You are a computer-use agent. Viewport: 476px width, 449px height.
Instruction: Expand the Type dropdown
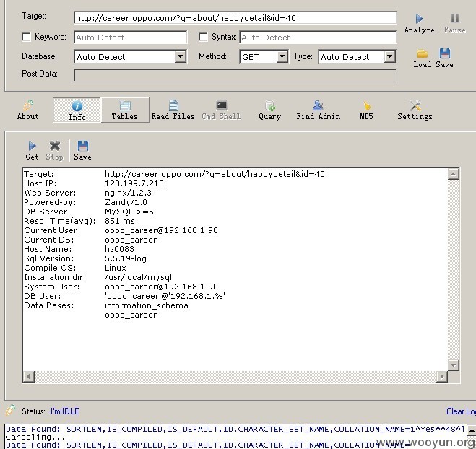click(389, 57)
